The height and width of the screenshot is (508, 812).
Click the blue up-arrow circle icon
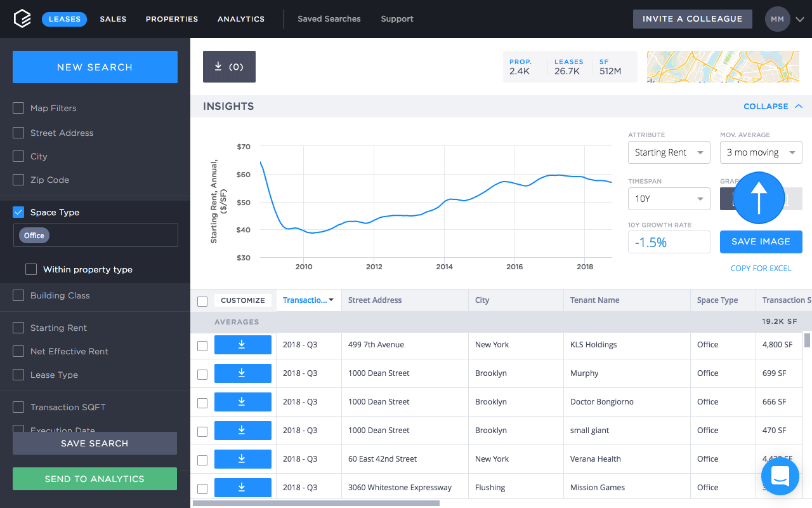tap(759, 198)
